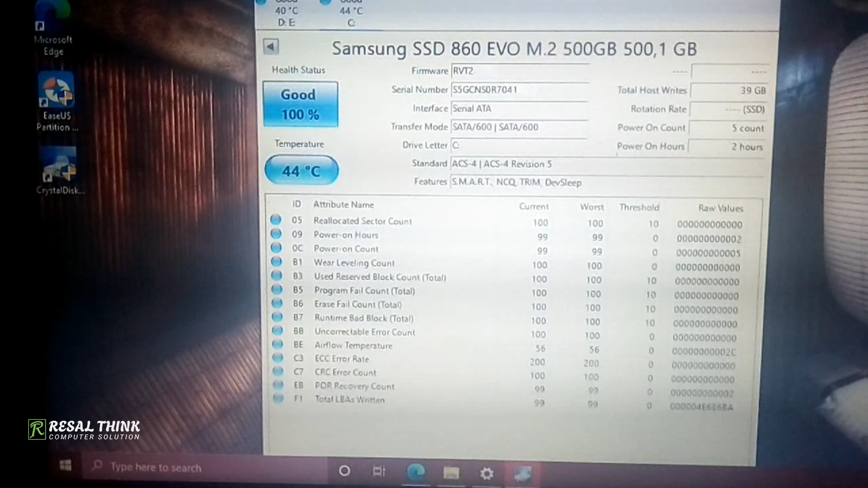This screenshot has height=488, width=868.
Task: Click the Cortana circle on the taskbar
Action: click(344, 471)
